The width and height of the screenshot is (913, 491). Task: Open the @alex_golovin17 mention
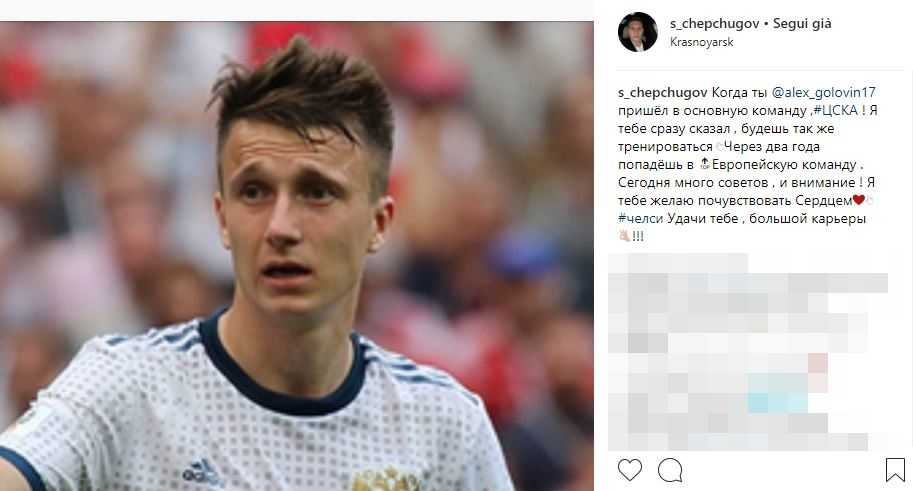tap(823, 93)
